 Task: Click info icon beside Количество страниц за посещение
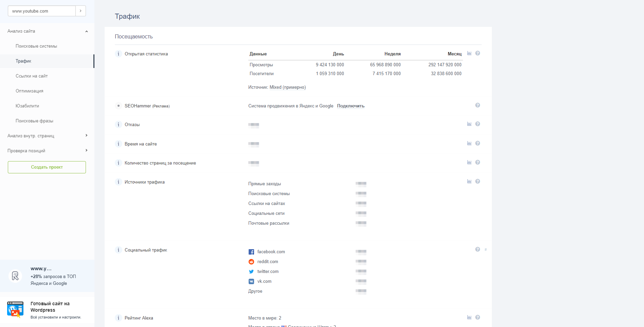click(x=118, y=163)
